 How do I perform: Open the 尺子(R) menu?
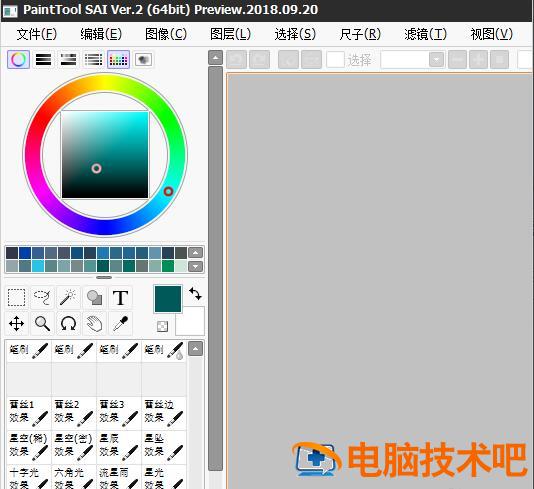tap(360, 34)
